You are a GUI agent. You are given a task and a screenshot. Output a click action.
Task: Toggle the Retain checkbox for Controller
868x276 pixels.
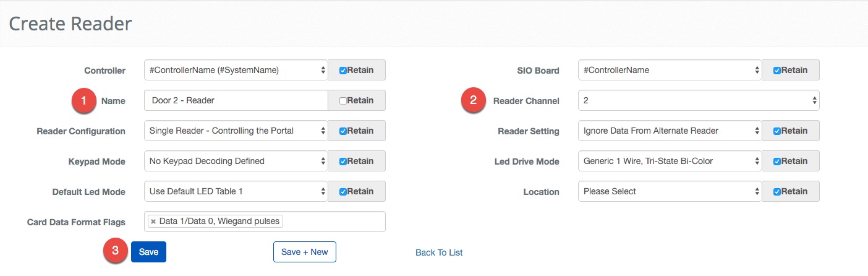point(343,71)
